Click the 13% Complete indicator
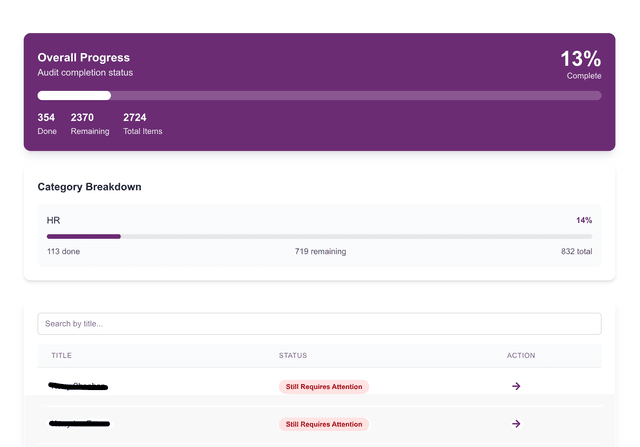This screenshot has height=447, width=640. pyautogui.click(x=580, y=64)
